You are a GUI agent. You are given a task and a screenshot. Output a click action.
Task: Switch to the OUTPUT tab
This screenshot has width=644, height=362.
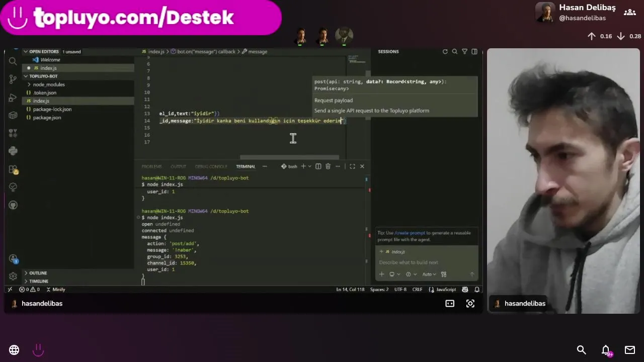178,166
